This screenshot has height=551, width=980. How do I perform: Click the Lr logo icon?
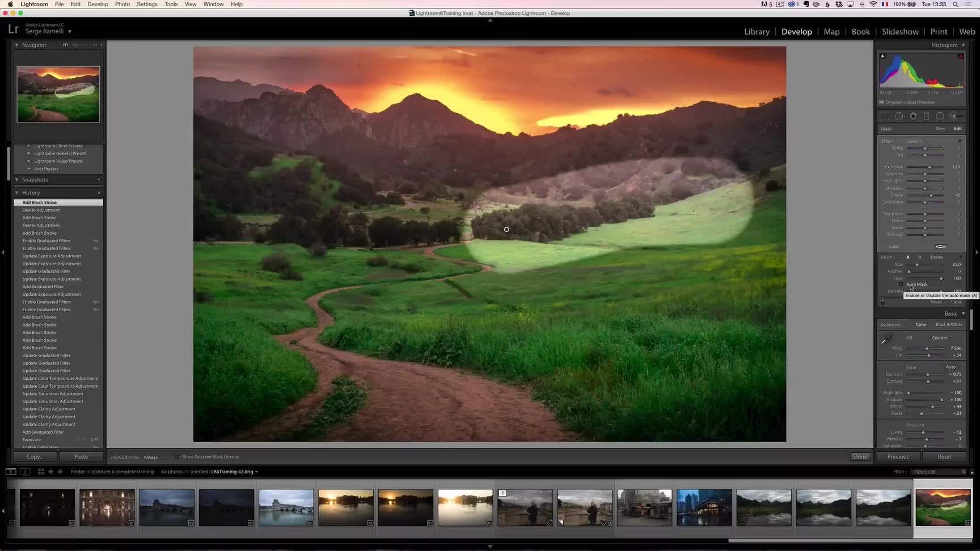pyautogui.click(x=13, y=29)
